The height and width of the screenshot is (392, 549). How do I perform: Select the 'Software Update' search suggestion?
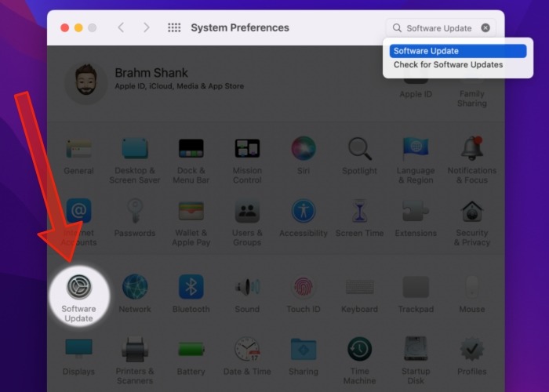458,51
